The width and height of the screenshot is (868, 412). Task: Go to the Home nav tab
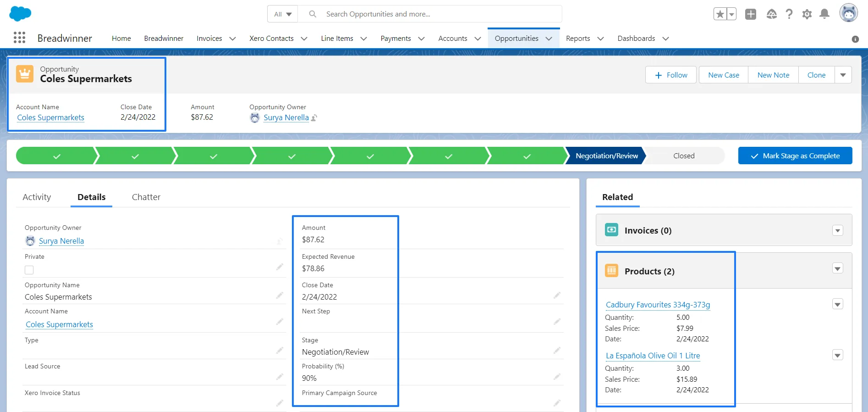121,39
